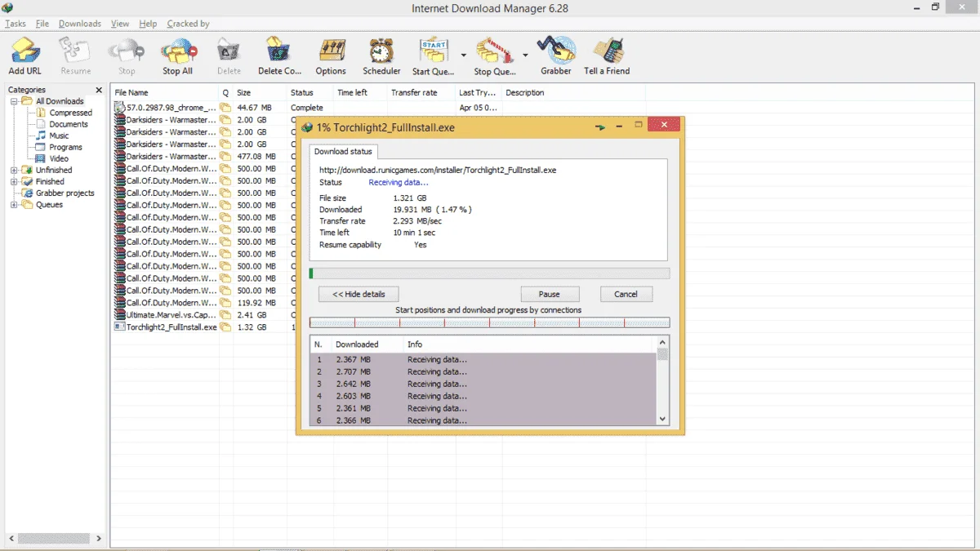Select Torchlight2_FullInstall.exe in download list
This screenshot has width=980, height=551.
(204, 327)
